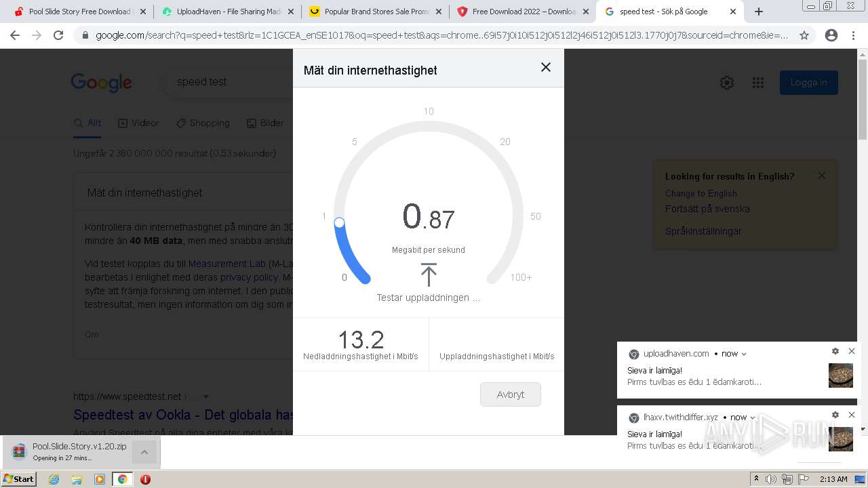
Task: Open the Chrome profile icon
Action: pyautogui.click(x=831, y=35)
